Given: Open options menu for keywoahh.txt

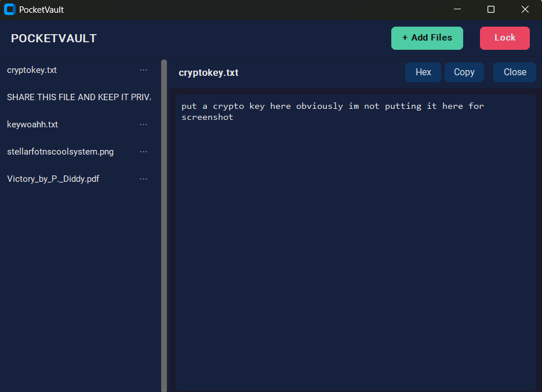Looking at the screenshot, I should coord(143,124).
